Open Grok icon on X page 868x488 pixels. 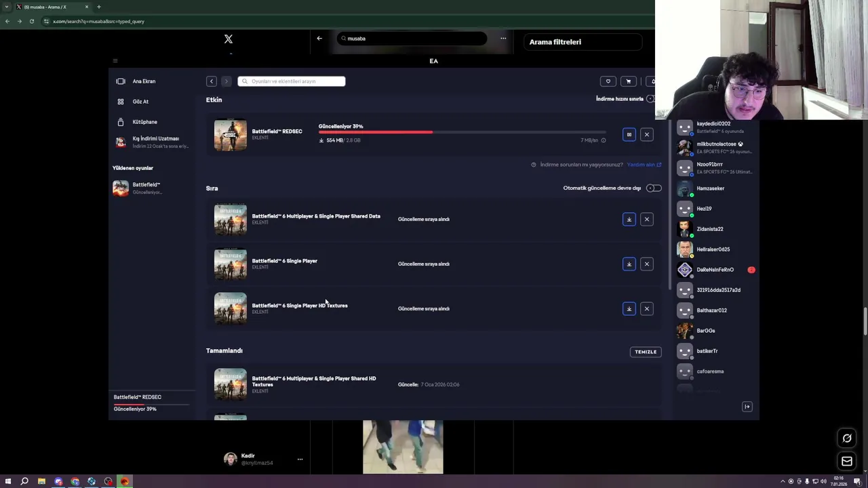847,439
